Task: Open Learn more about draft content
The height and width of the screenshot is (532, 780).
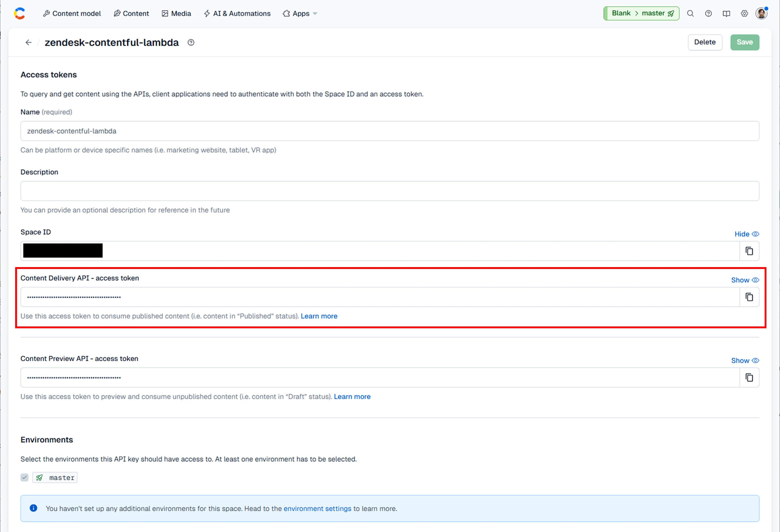Action: pos(352,397)
